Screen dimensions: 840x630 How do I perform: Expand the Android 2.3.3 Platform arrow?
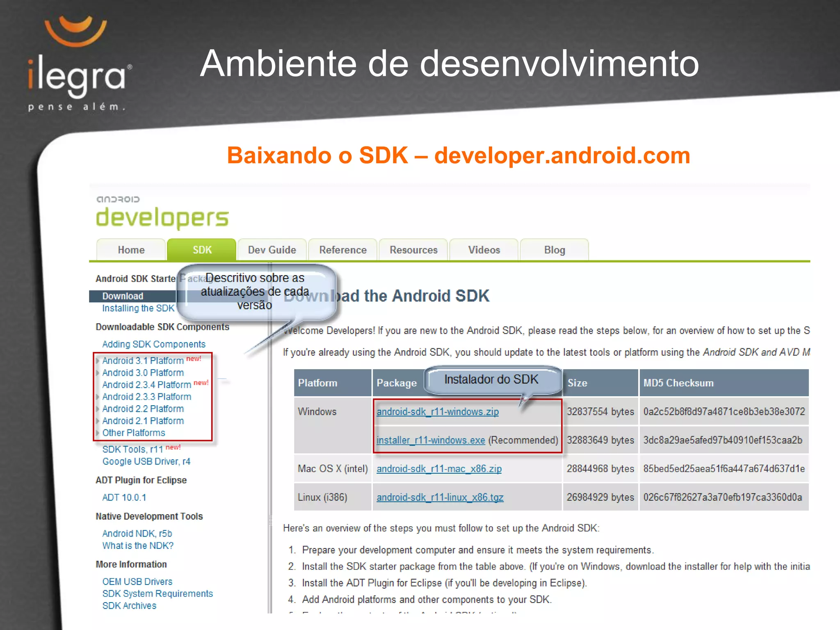pyautogui.click(x=98, y=397)
